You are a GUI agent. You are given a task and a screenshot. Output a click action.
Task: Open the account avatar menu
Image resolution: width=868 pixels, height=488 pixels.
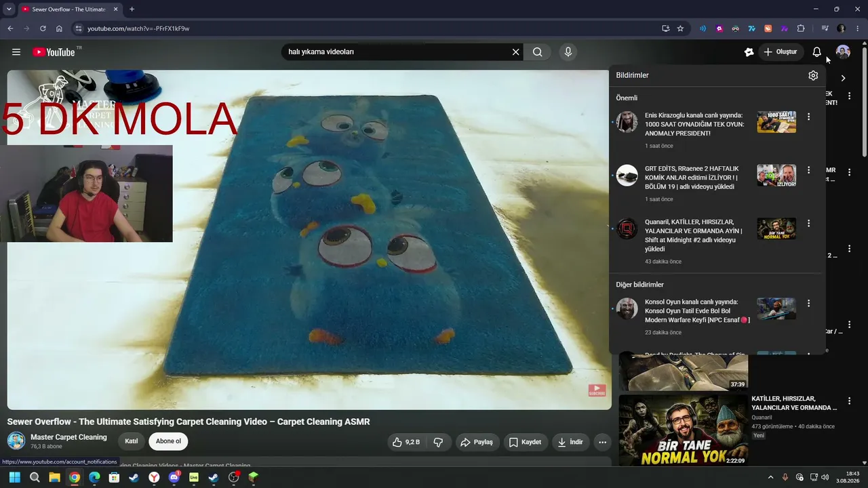(x=843, y=52)
